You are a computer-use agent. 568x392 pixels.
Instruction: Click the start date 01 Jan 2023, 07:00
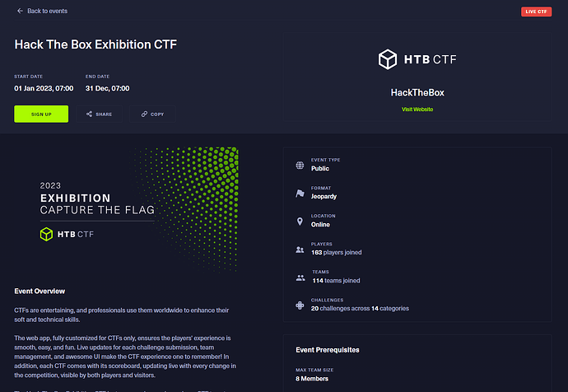(44, 88)
